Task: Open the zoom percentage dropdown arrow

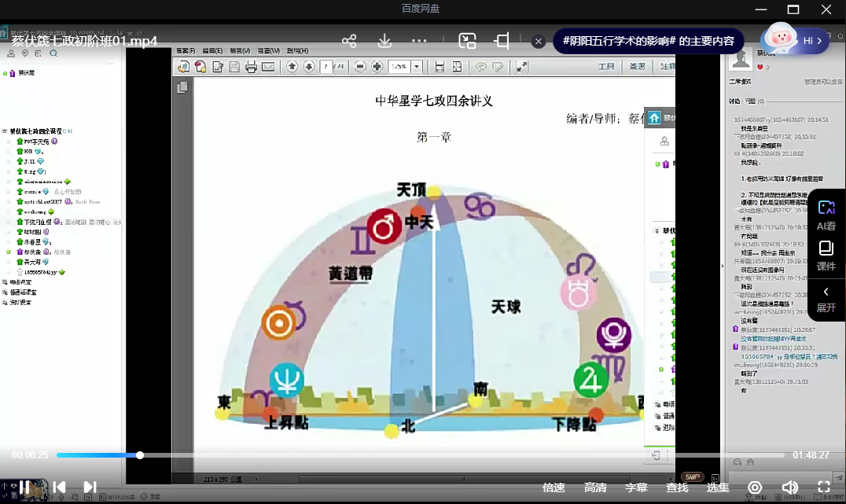Action: 417,67
